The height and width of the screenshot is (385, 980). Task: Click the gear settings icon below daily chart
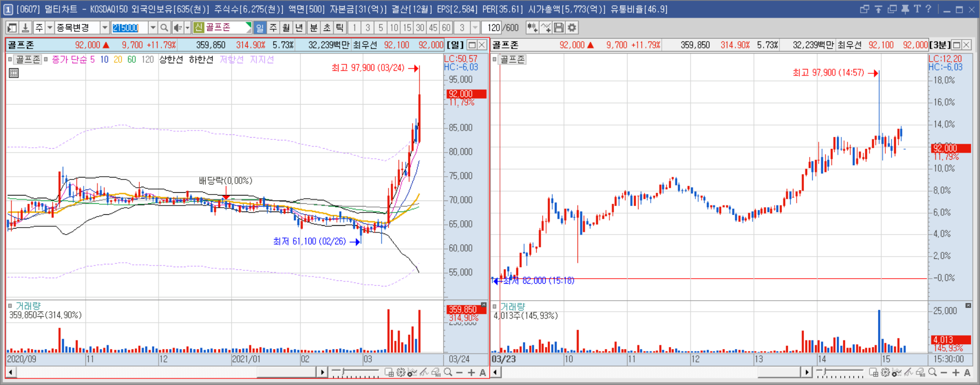(401, 373)
